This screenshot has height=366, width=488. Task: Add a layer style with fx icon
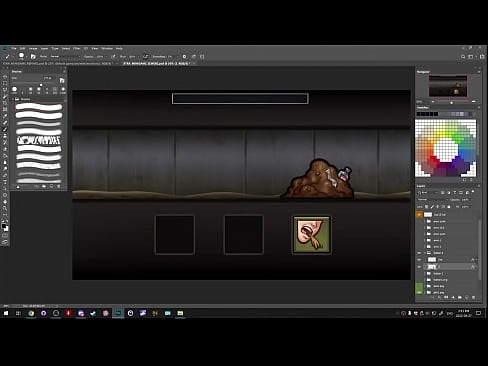[439, 297]
